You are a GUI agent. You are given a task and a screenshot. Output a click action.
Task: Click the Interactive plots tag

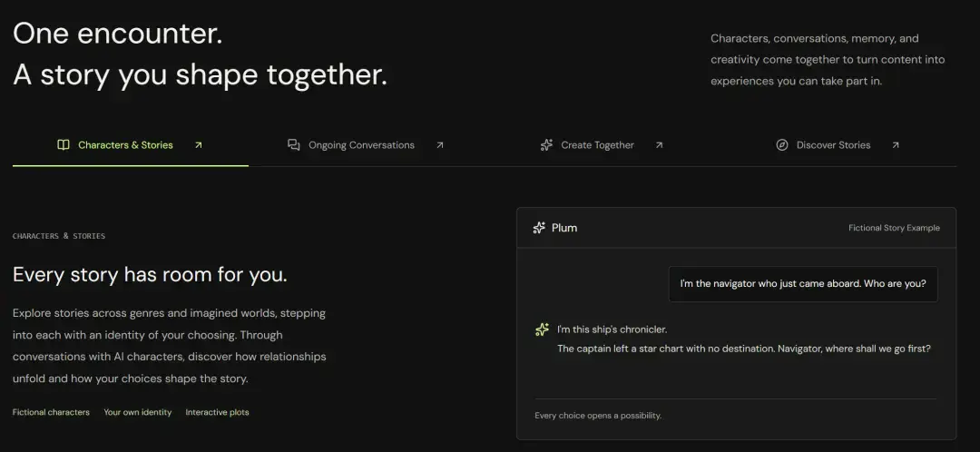point(217,412)
